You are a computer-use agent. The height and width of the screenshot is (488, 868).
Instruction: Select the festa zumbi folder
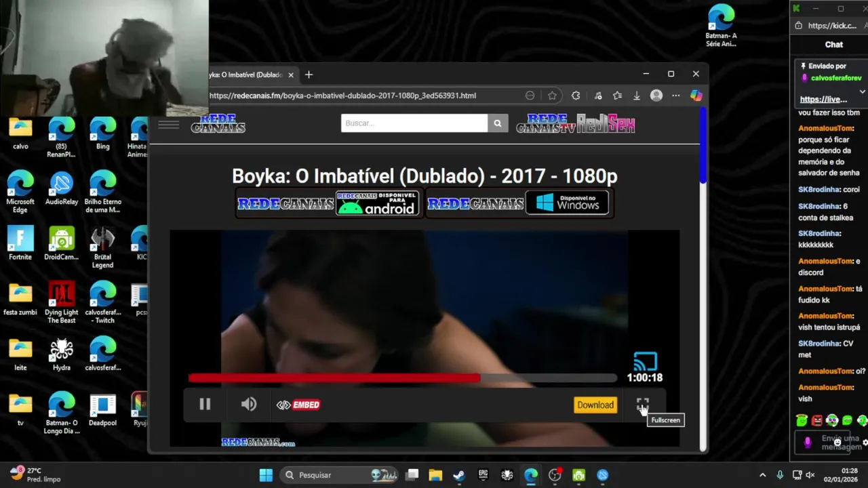(x=20, y=299)
